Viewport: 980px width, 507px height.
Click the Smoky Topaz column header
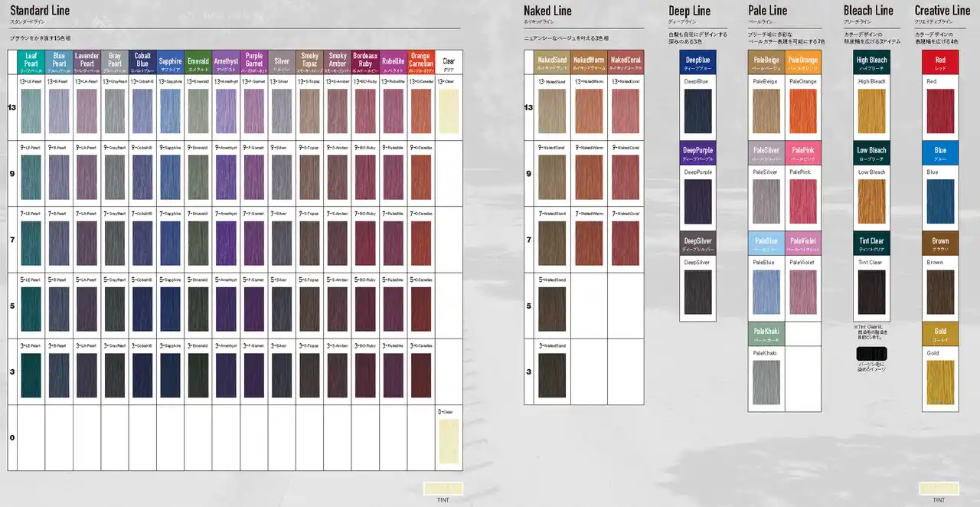point(309,61)
